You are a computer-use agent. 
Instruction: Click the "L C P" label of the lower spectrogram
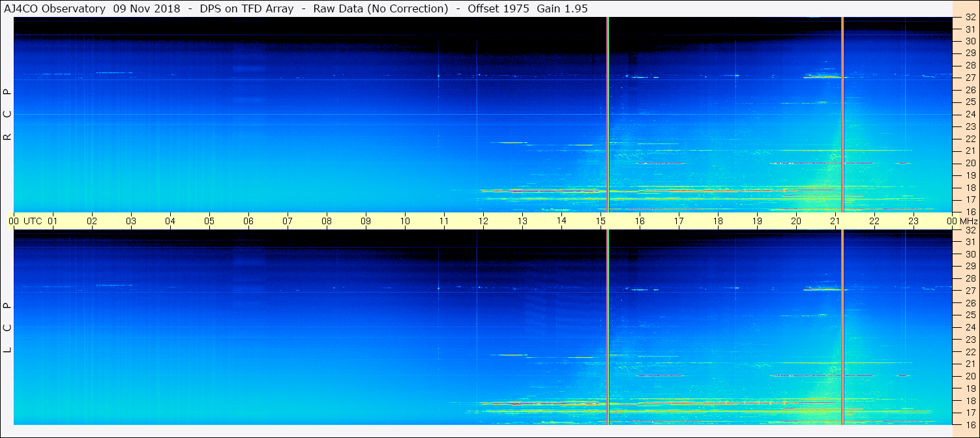(x=7, y=328)
